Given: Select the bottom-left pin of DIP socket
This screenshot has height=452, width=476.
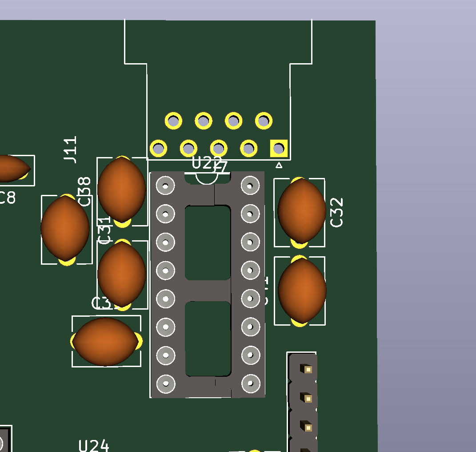Looking at the screenshot, I should pyautogui.click(x=165, y=383).
